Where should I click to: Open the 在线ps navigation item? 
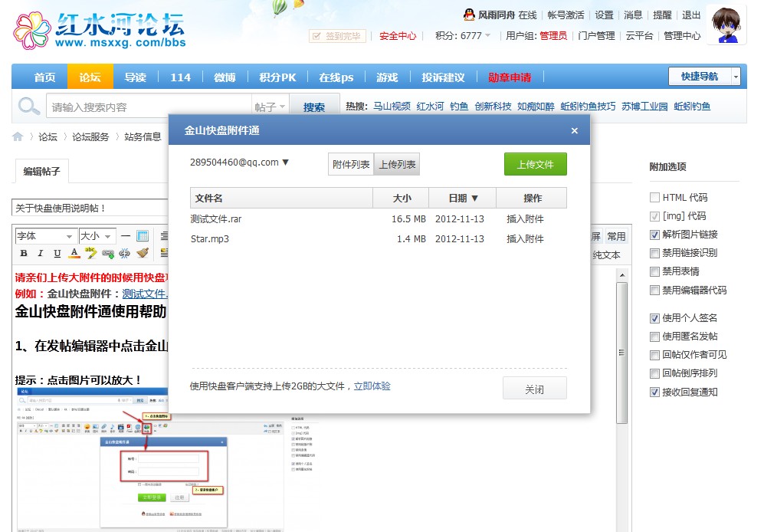pos(336,77)
